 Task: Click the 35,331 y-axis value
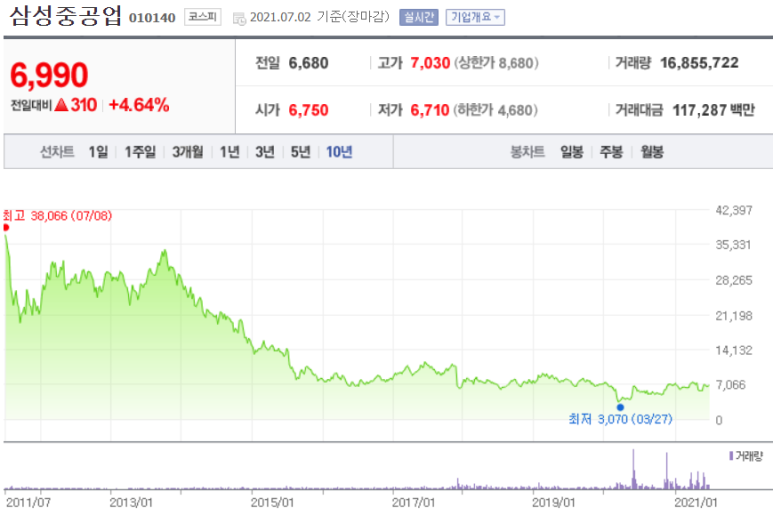(733, 245)
